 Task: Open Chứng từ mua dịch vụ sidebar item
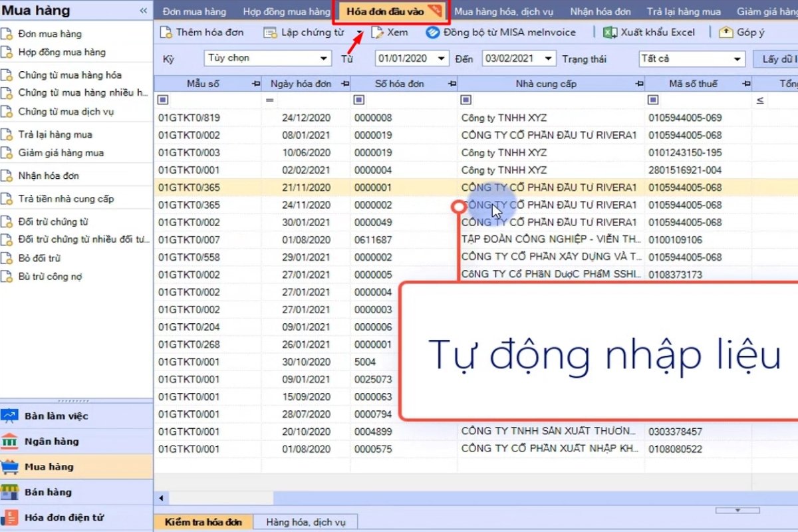tap(65, 111)
